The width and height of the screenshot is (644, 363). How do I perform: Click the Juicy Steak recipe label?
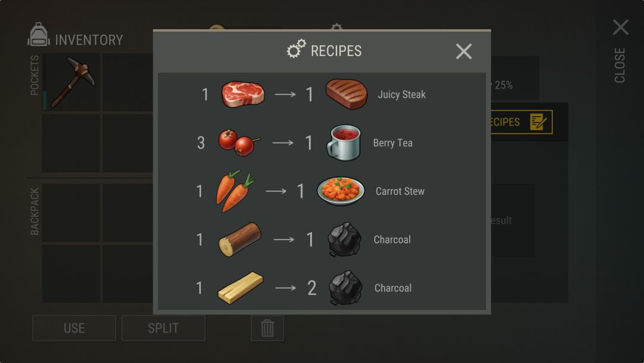402,94
